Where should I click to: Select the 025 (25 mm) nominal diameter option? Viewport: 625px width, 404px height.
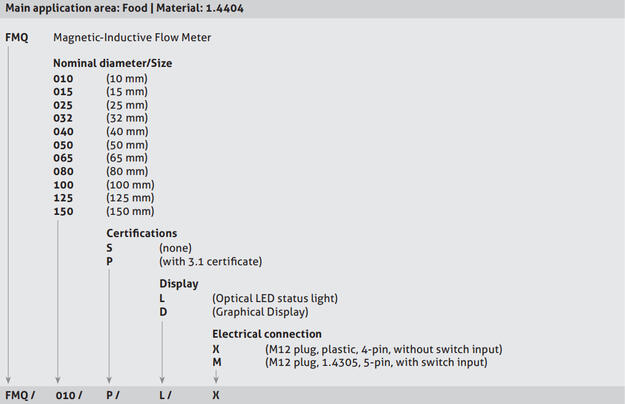point(63,104)
